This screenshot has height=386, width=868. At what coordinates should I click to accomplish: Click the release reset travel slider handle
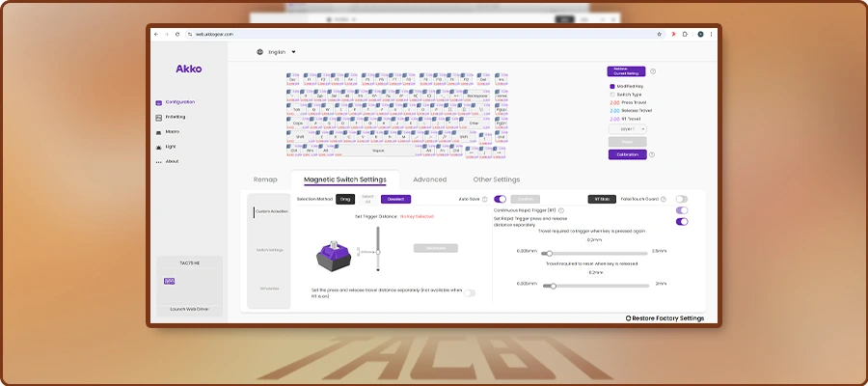coord(553,287)
